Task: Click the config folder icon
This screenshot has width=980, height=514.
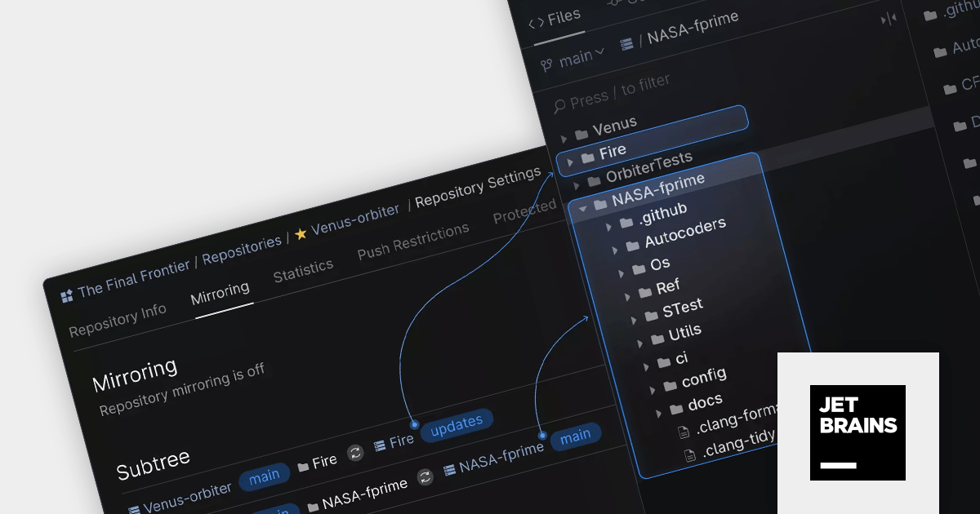Action: click(x=670, y=385)
